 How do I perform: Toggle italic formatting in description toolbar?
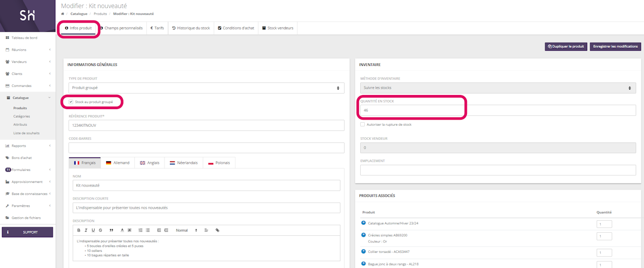[86, 230]
